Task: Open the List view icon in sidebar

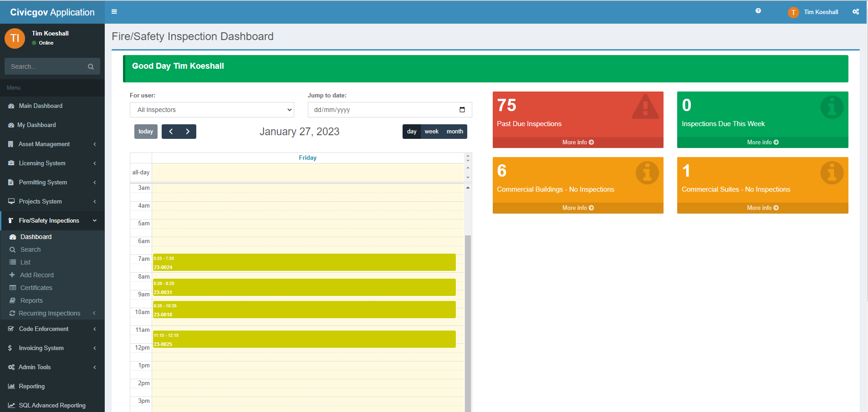Action: point(13,262)
